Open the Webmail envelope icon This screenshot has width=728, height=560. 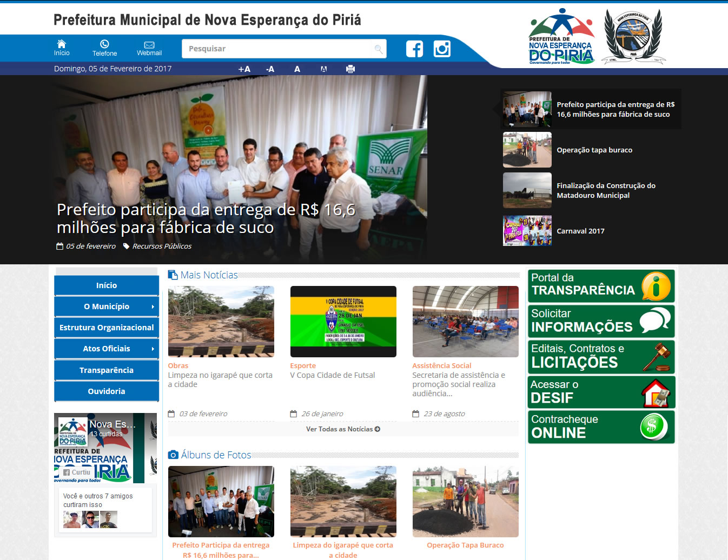(x=149, y=48)
